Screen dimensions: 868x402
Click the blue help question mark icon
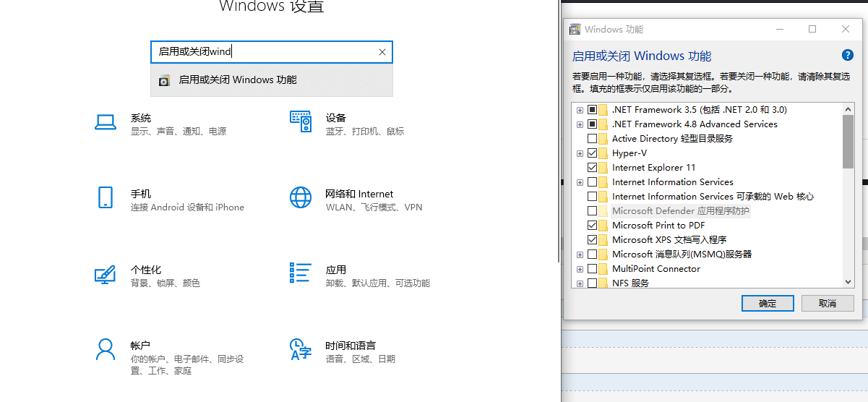point(848,55)
